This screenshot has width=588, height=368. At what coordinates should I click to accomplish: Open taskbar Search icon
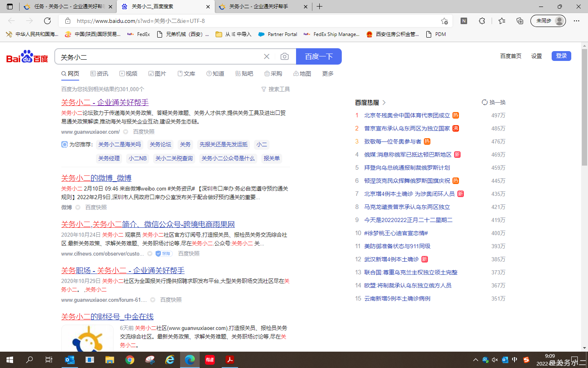[29, 360]
